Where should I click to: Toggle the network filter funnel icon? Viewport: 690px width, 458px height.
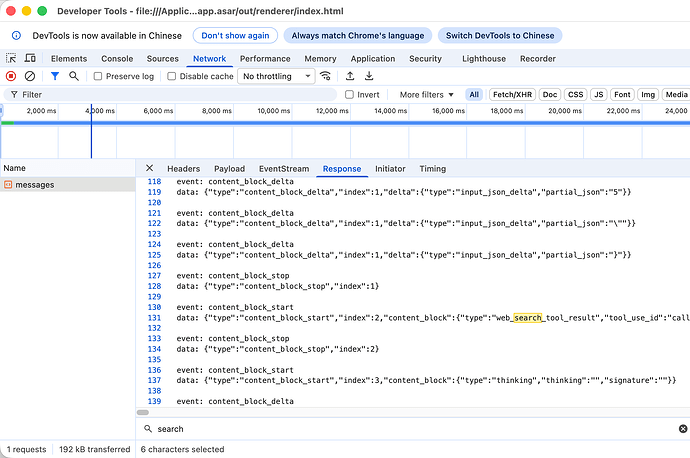[x=55, y=76]
